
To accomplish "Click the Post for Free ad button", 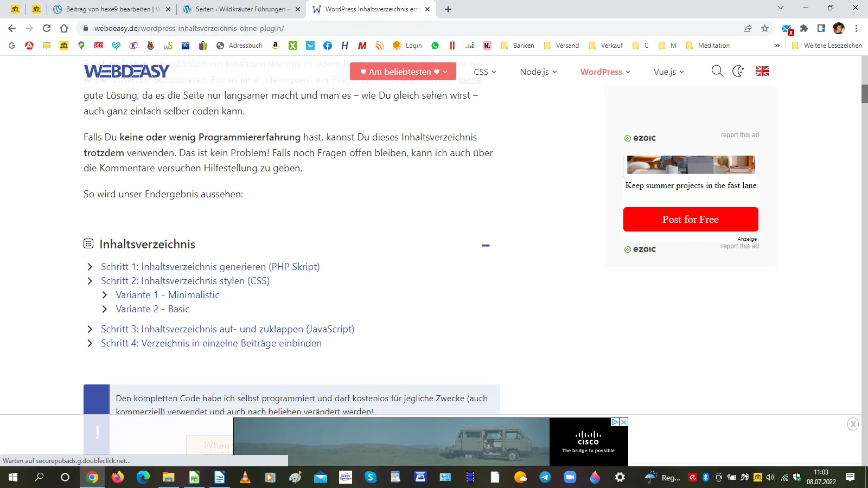I will [x=691, y=219].
